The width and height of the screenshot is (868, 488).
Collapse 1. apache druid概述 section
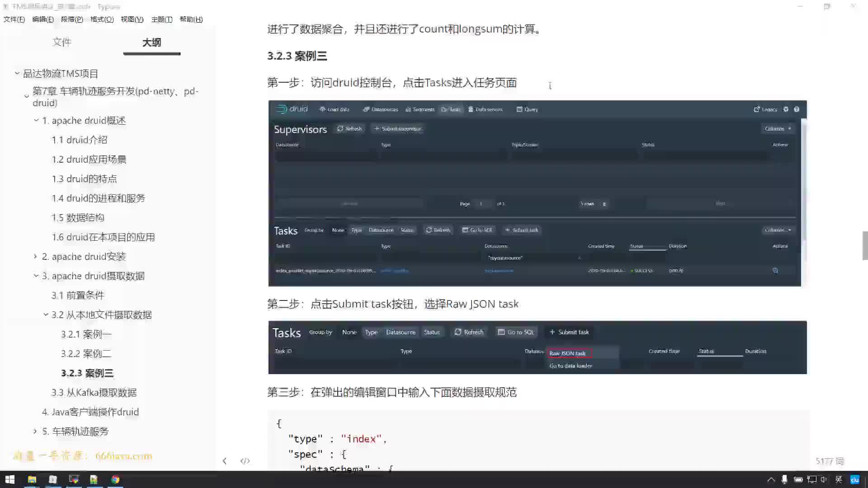36,120
